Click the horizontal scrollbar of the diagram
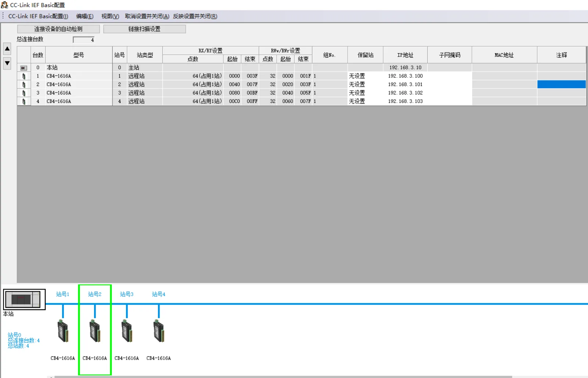Viewport: 588px width, 378px height. (x=283, y=377)
